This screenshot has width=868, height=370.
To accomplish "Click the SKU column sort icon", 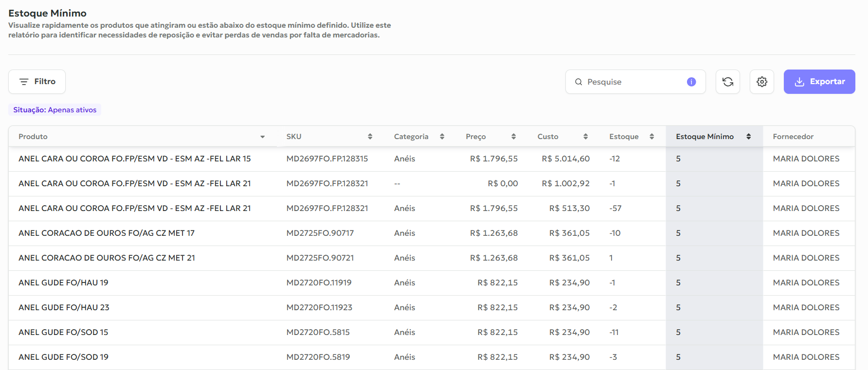I will click(x=370, y=137).
